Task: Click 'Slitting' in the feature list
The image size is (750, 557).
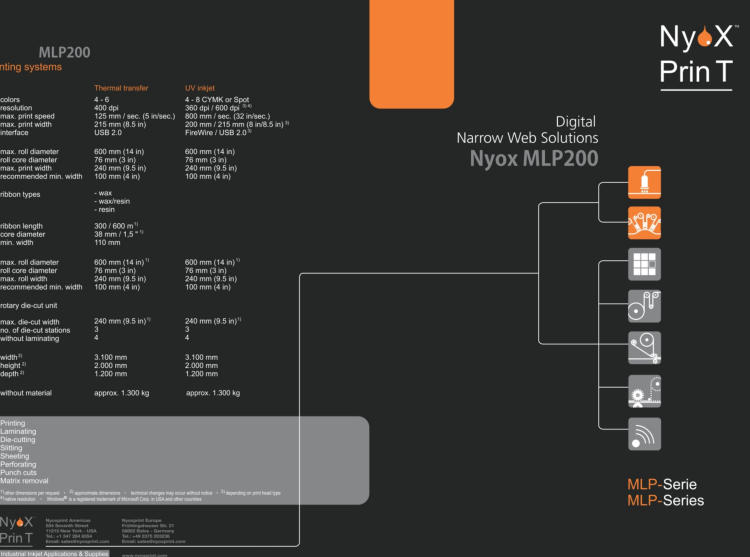Action: pyautogui.click(x=11, y=448)
